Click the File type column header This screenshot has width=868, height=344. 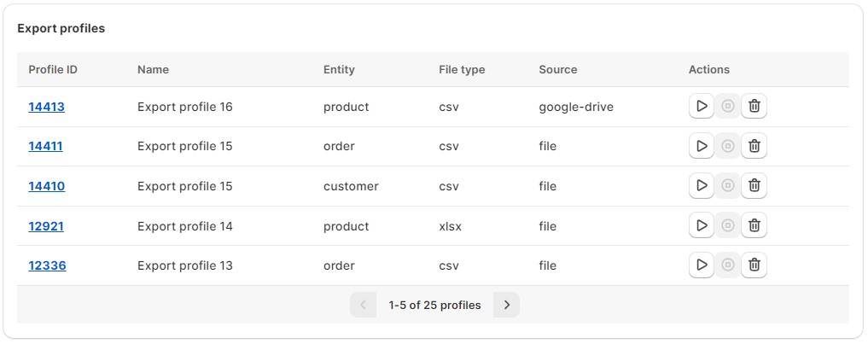462,70
